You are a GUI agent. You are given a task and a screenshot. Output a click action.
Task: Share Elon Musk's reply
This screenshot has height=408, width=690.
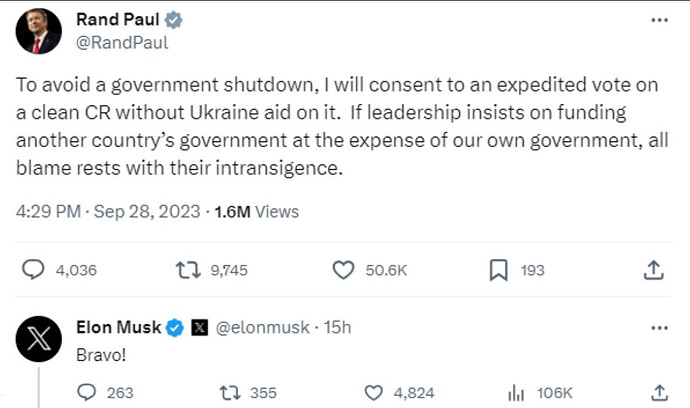pyautogui.click(x=659, y=393)
